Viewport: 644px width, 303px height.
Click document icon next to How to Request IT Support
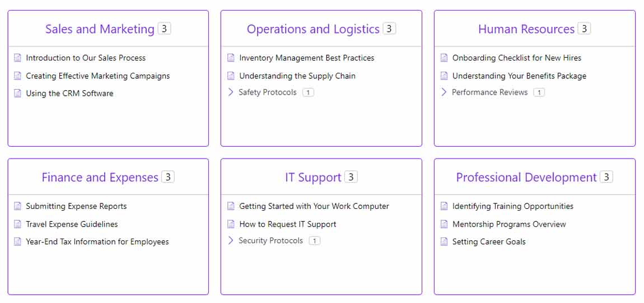coord(231,224)
